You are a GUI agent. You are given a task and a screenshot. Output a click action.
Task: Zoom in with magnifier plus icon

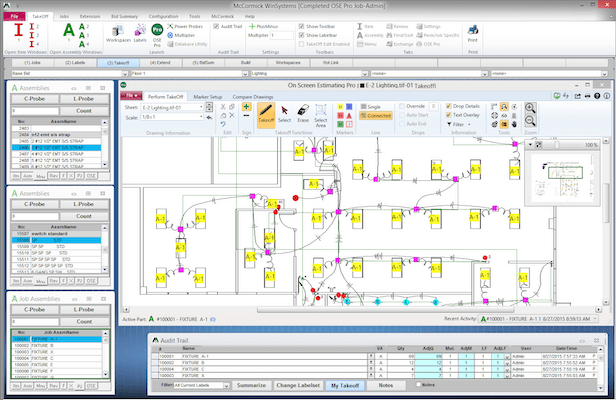click(x=530, y=108)
